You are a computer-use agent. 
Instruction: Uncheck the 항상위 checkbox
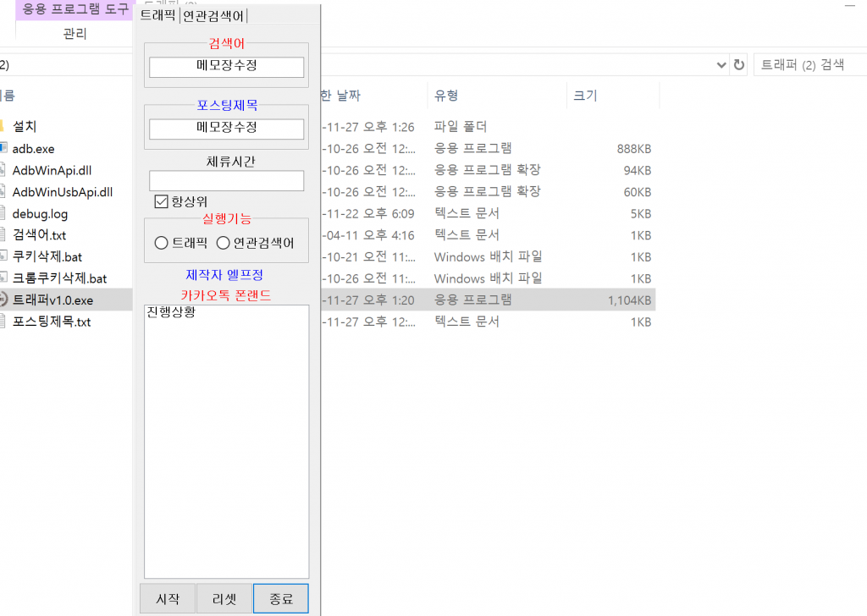[161, 201]
